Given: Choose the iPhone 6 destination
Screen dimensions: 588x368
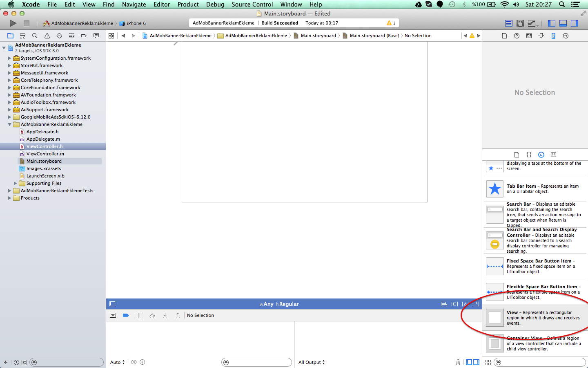Looking at the screenshot, I should [x=133, y=23].
